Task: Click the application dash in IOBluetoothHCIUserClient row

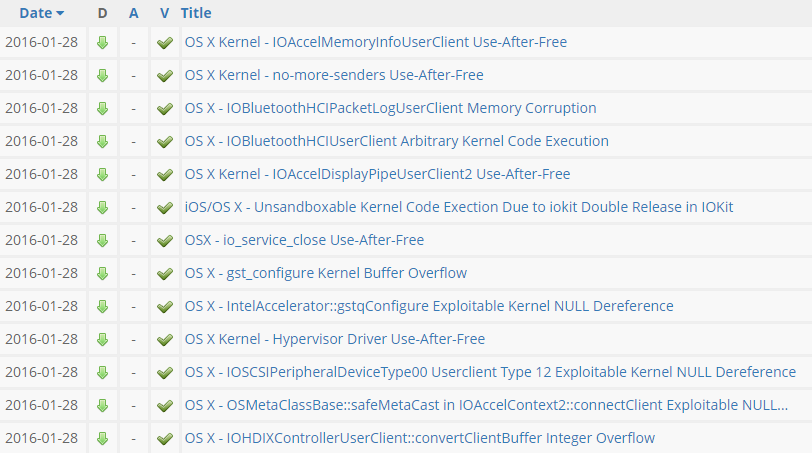Action: (134, 141)
